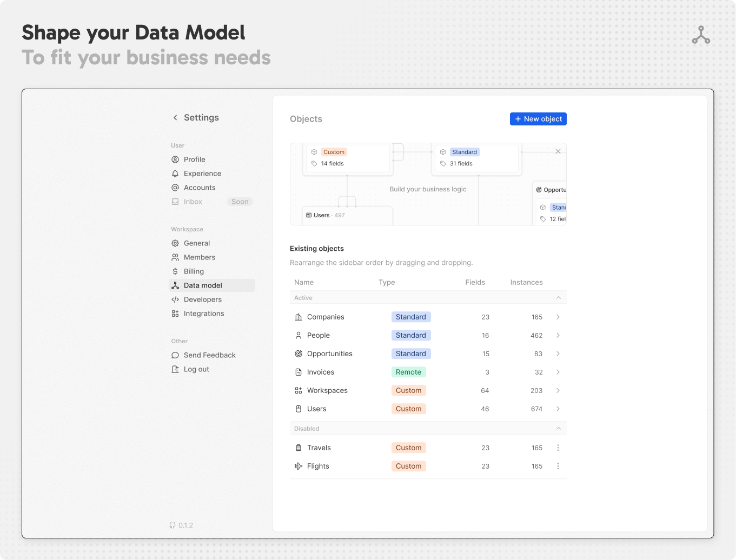Click the Integrations grid icon

tap(175, 314)
